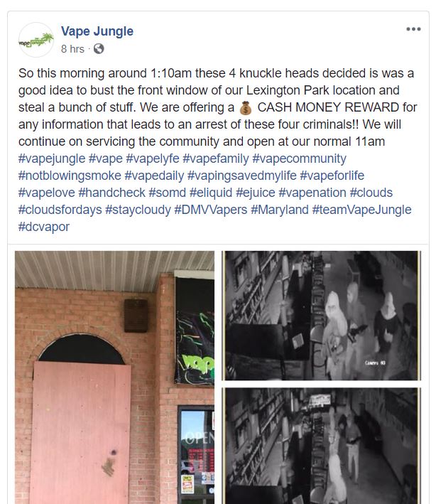The width and height of the screenshot is (436, 504).
Task: Click the #teamVapeJungle hashtag
Action: pos(362,210)
